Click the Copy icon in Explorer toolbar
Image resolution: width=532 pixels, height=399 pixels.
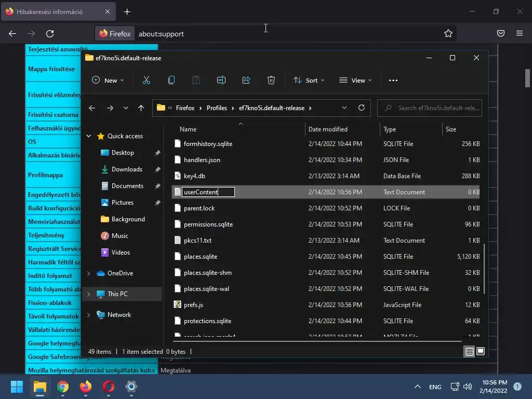point(171,81)
